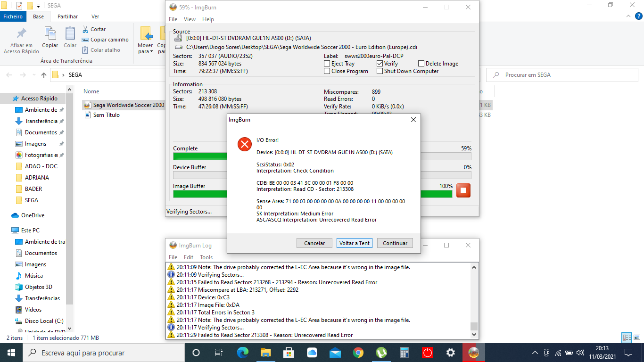Viewport: 644px width, 362px height.
Task: Open File Explorer from taskbar
Action: pyautogui.click(x=266, y=353)
